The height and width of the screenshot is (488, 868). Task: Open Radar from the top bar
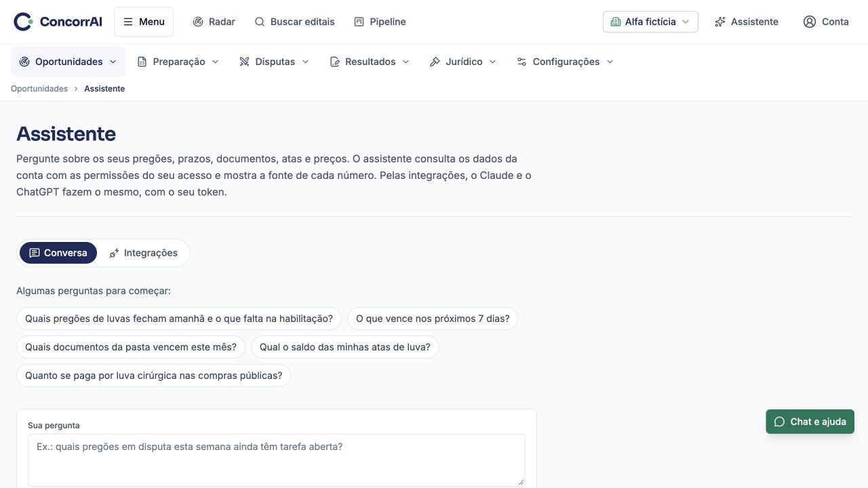214,22
